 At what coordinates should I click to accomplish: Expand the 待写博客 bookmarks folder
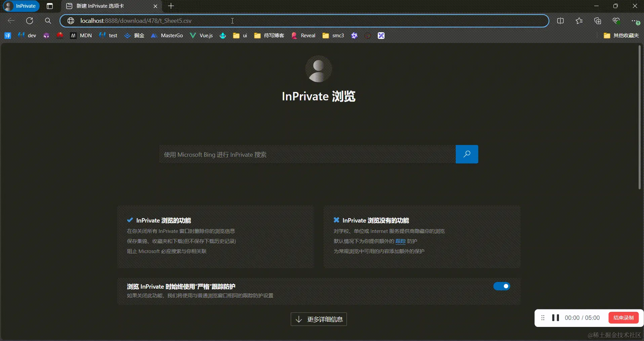coord(269,36)
